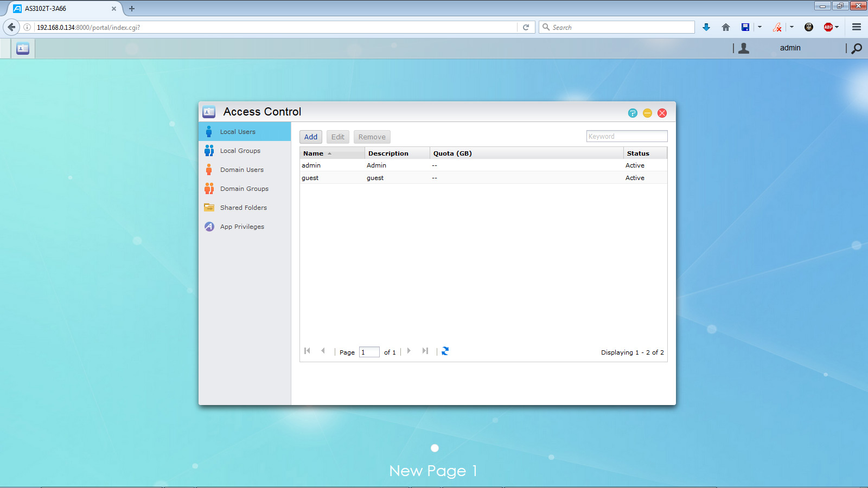The width and height of the screenshot is (868, 488).
Task: Expand dropdown next to the red pen icon
Action: 792,27
